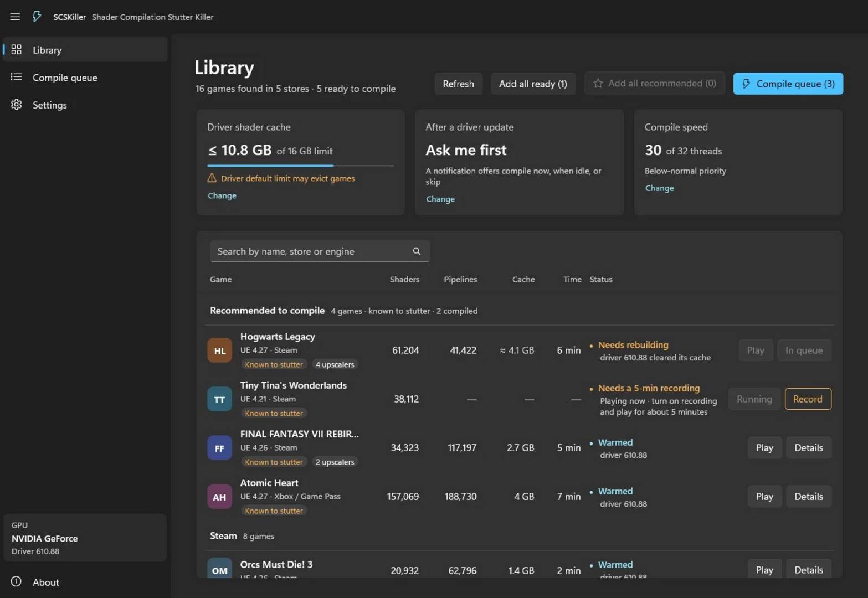
Task: Click the Shaders column header
Action: (404, 280)
